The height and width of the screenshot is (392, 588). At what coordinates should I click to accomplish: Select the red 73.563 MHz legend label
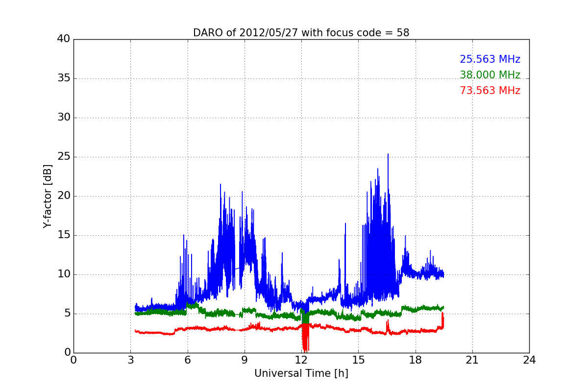[x=490, y=91]
